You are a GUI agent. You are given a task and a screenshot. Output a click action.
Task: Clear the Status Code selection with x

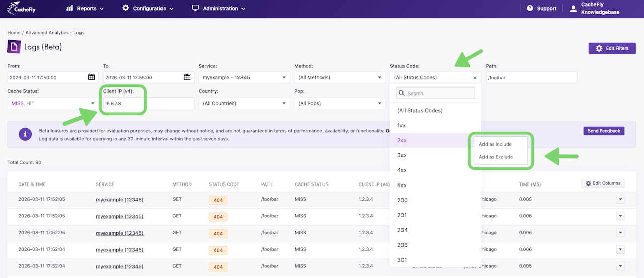[x=475, y=78]
